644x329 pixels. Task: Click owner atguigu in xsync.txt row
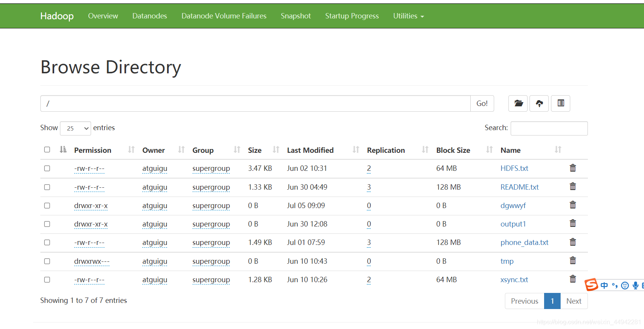coord(154,280)
